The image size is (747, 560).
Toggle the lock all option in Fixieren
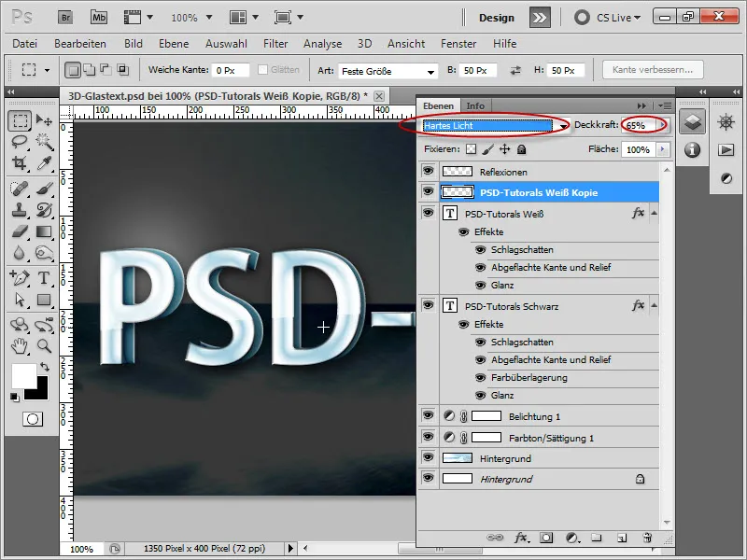point(522,149)
